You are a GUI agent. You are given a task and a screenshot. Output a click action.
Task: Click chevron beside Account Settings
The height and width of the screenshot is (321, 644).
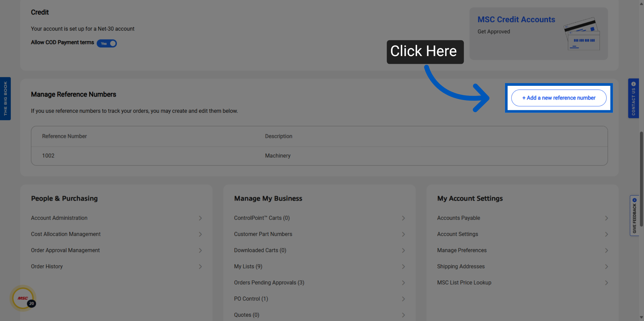(606, 234)
